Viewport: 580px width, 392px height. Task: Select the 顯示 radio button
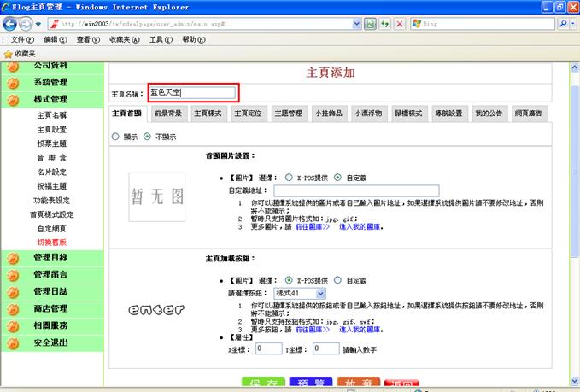pyautogui.click(x=117, y=136)
